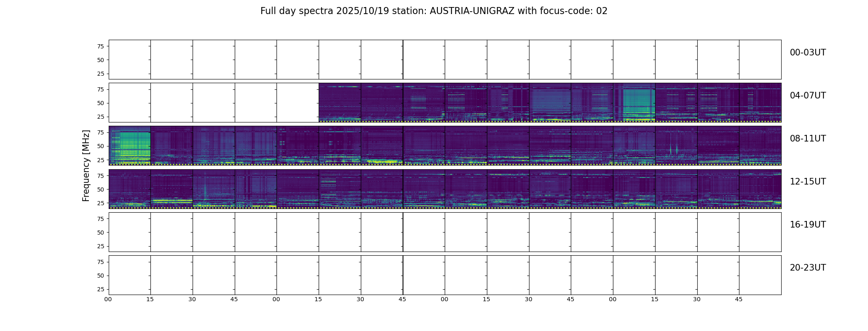The image size is (868, 331).
Task: Click the empty 00:00–00:15 panel in 00-03UT row
Action: click(x=130, y=60)
